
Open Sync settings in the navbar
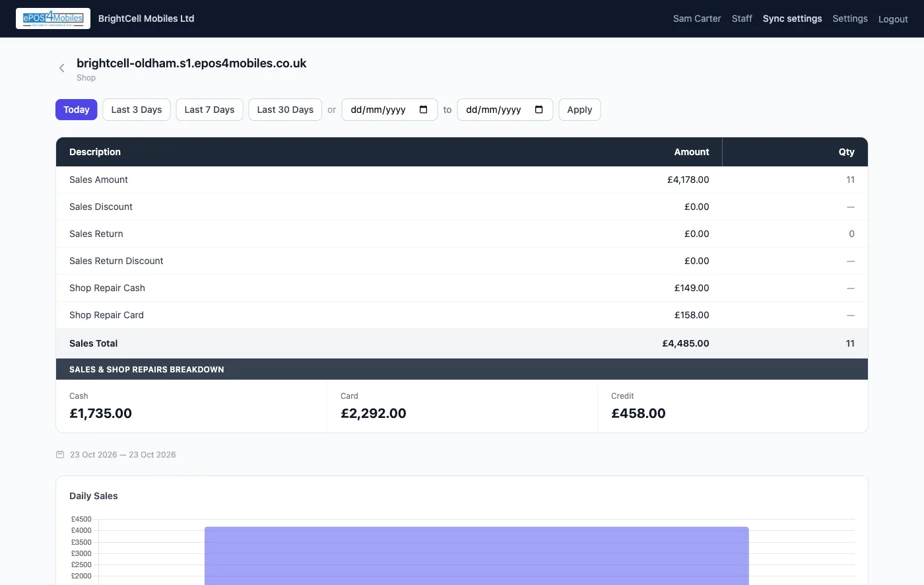(792, 18)
